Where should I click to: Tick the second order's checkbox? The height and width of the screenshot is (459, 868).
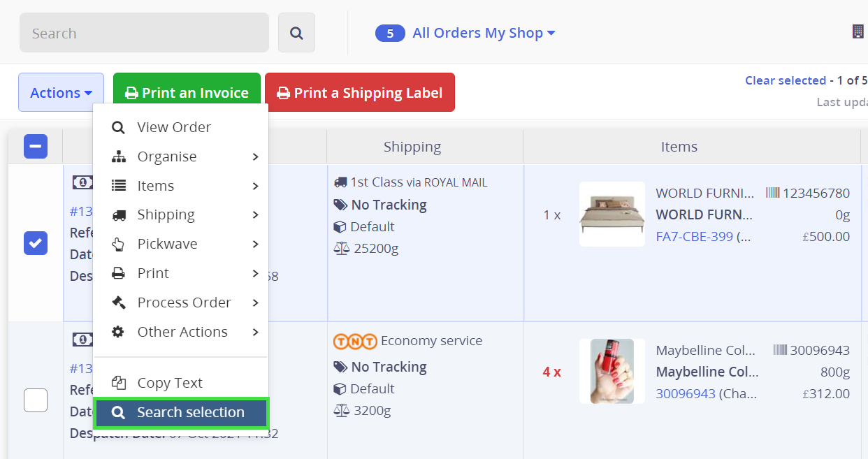(36, 400)
